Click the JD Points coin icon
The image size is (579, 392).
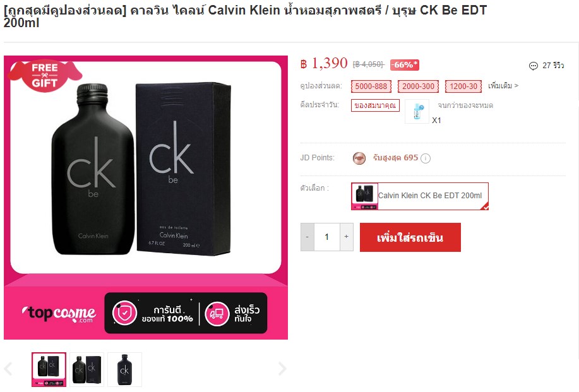(359, 158)
